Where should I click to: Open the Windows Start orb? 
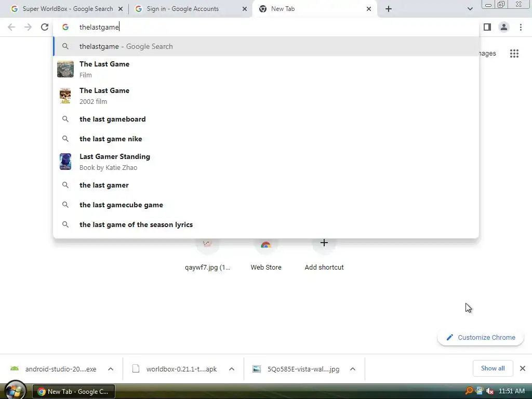15,390
